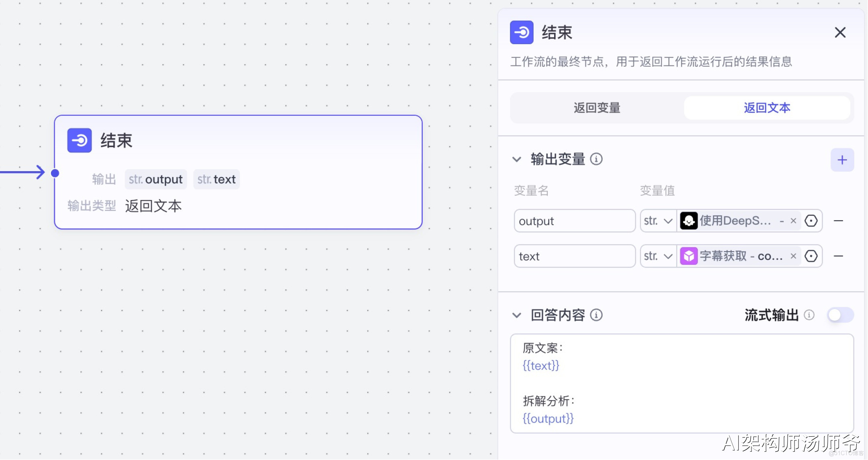Remove the text variable row with minus icon
Screen dimensions: 868x460
[838, 256]
